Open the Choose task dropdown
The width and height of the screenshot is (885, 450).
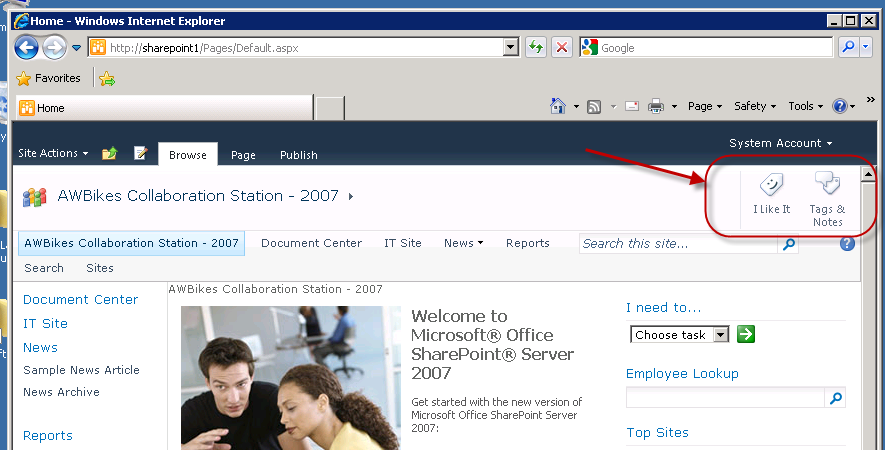680,335
